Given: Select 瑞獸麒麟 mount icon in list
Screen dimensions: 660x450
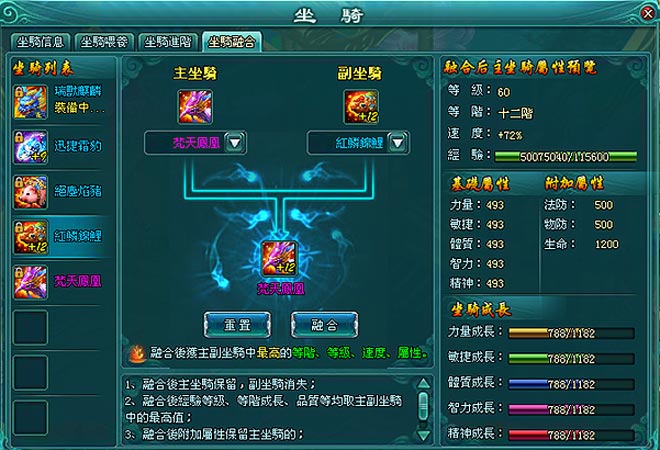Looking at the screenshot, I should (30, 102).
